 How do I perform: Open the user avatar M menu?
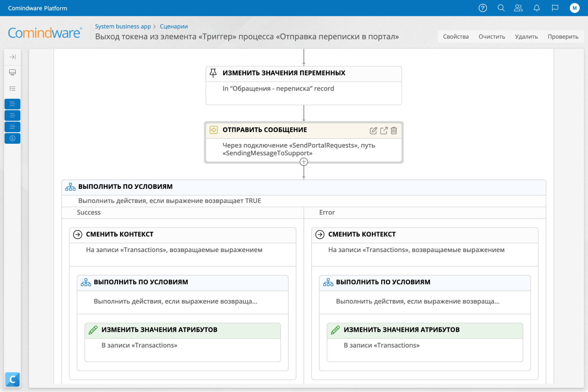[574, 8]
